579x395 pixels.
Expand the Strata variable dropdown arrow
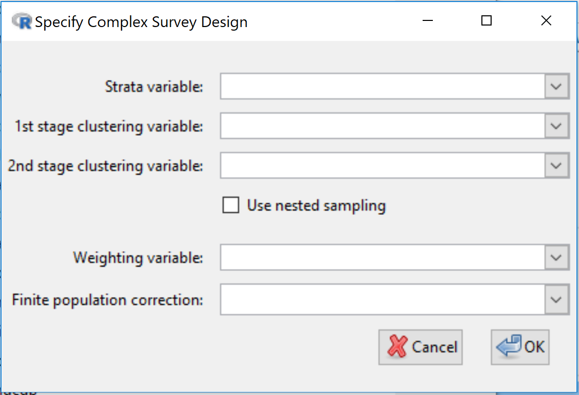pos(556,86)
